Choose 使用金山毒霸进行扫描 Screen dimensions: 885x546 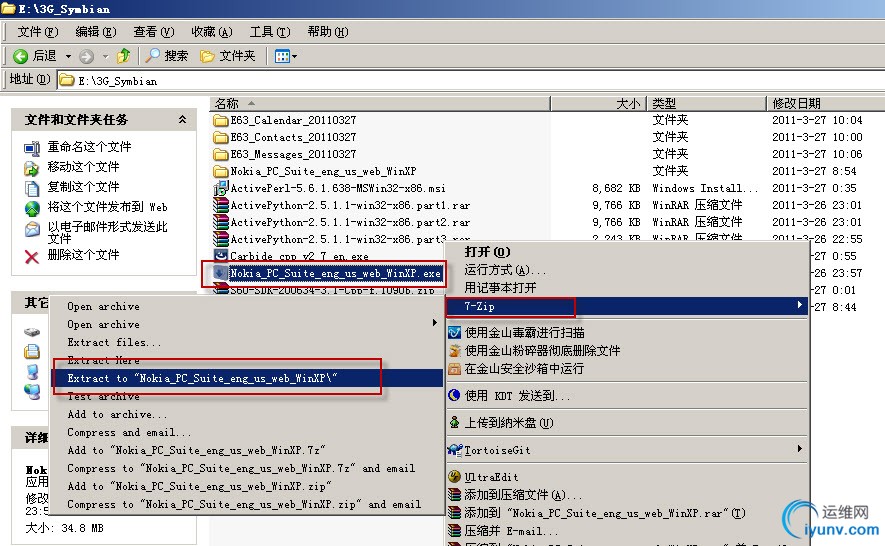point(627,333)
